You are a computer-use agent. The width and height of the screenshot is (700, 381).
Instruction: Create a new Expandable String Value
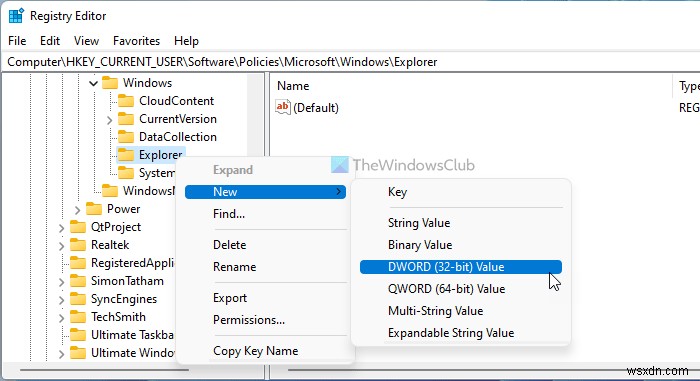pyautogui.click(x=461, y=333)
